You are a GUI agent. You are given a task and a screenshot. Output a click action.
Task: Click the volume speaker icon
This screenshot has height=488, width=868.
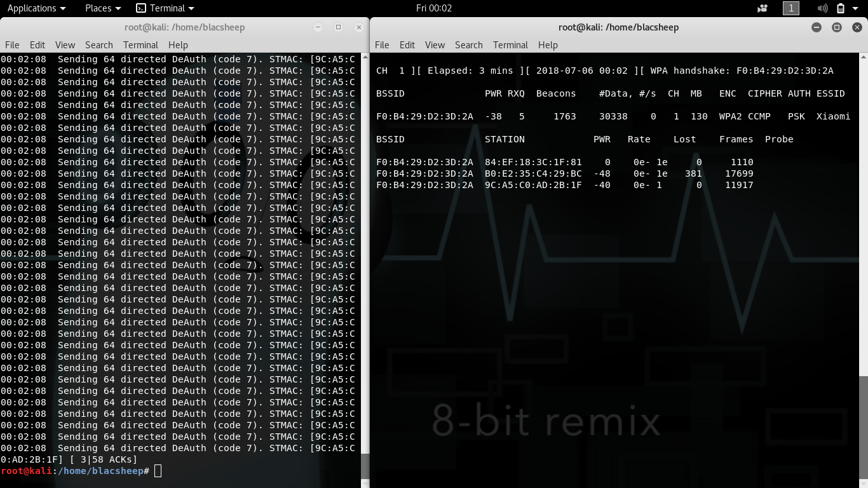click(822, 8)
